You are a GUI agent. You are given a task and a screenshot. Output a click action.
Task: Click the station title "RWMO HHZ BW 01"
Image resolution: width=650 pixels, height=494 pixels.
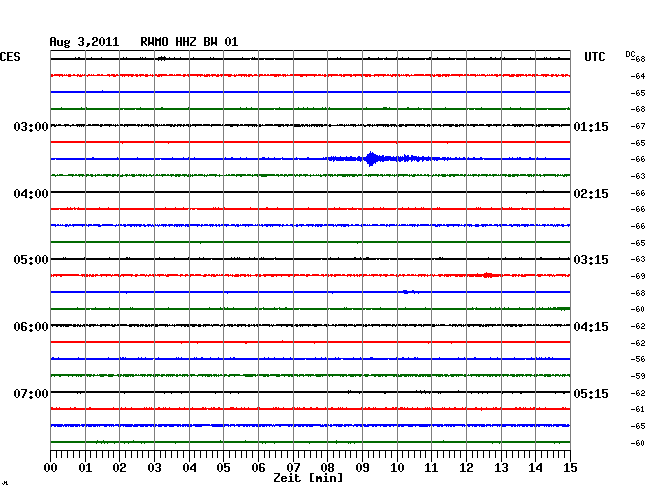[x=189, y=42]
